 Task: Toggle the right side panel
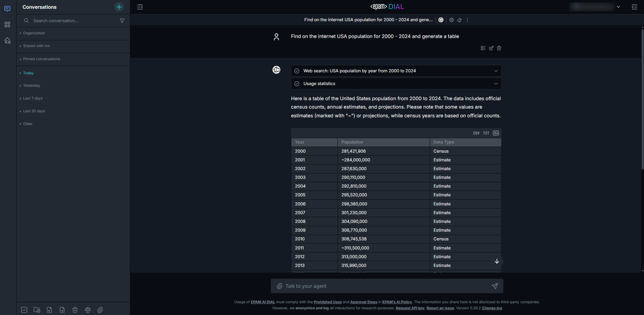coord(634,7)
